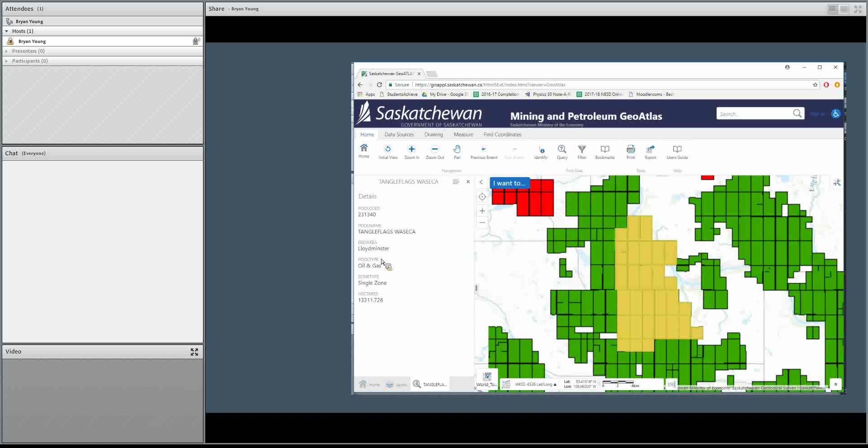
Task: Open the WKID coordinate system dropdown
Action: [535, 384]
